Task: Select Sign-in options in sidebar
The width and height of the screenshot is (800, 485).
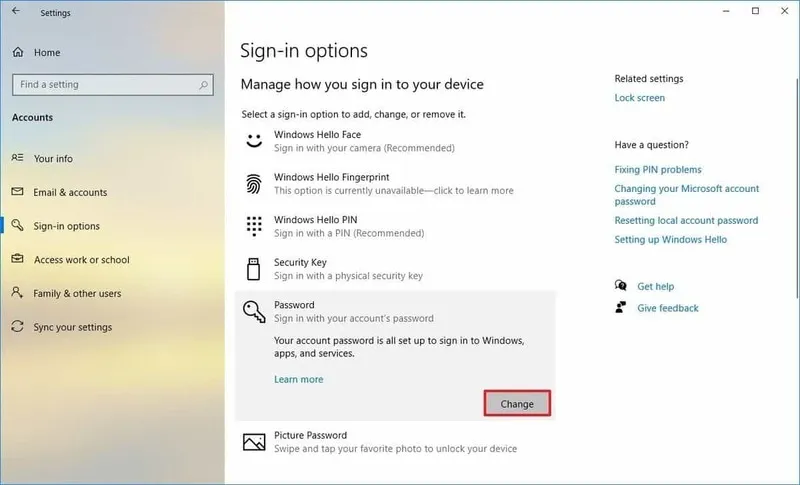Action: (66, 225)
